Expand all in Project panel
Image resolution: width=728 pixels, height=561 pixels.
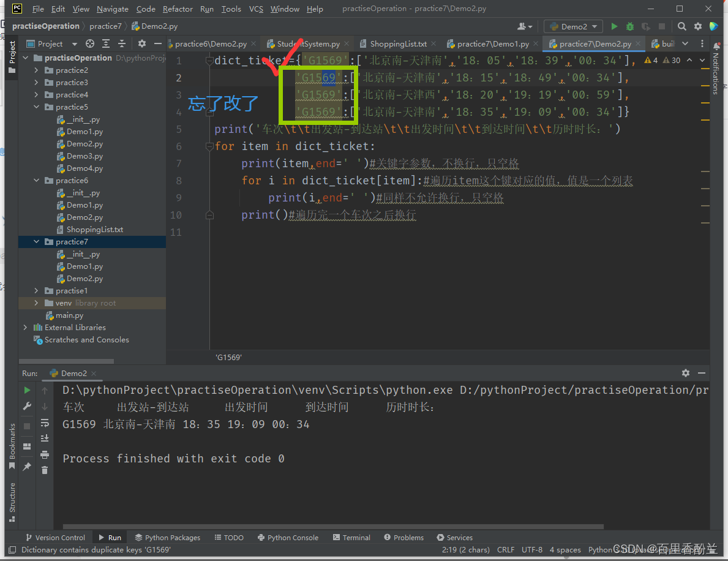[106, 43]
